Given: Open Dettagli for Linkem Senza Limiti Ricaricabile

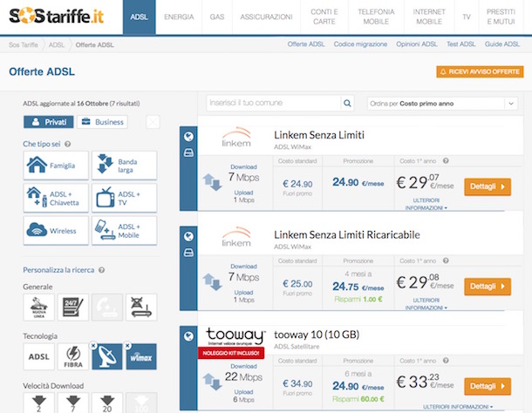Looking at the screenshot, I should coord(488,286).
